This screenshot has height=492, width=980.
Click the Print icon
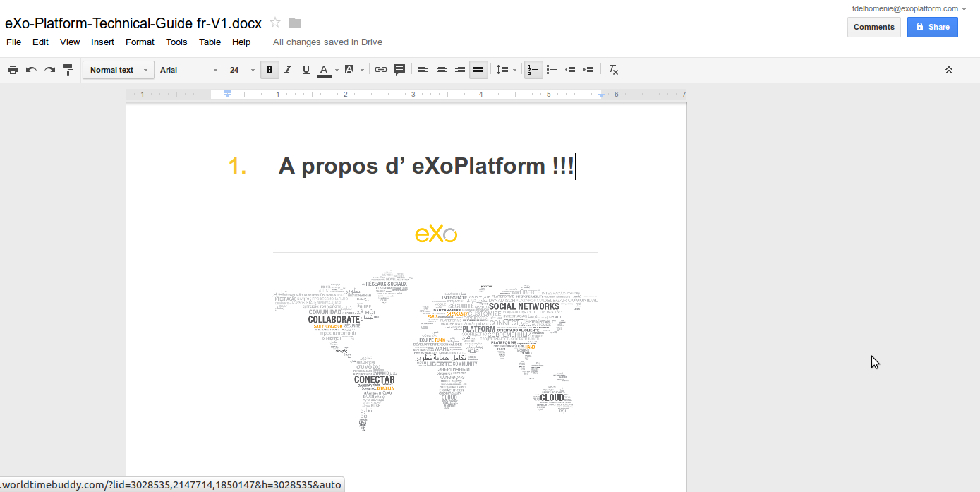(13, 70)
